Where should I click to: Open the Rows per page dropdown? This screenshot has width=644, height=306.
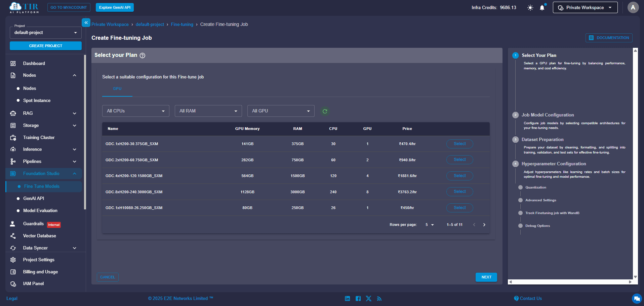(x=430, y=225)
